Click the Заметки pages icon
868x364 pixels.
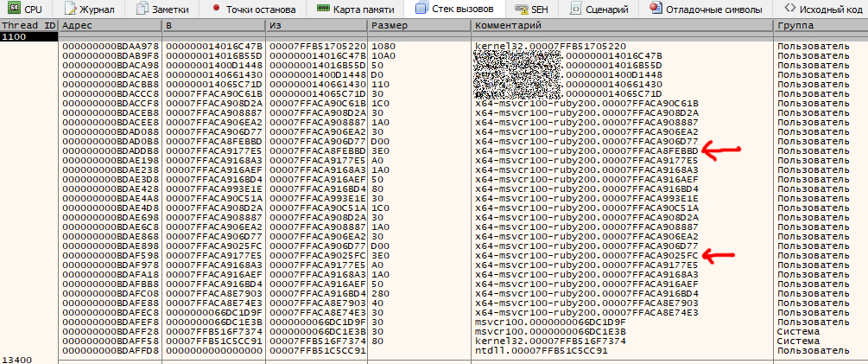143,9
